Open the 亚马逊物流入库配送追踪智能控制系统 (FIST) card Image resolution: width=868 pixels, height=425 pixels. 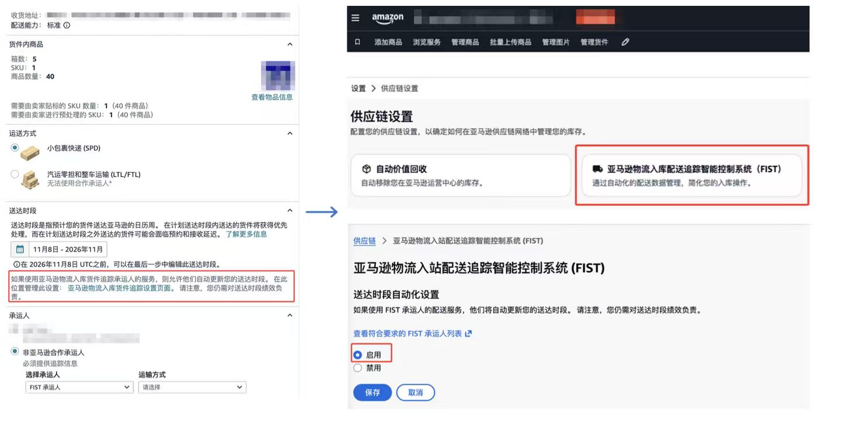692,175
